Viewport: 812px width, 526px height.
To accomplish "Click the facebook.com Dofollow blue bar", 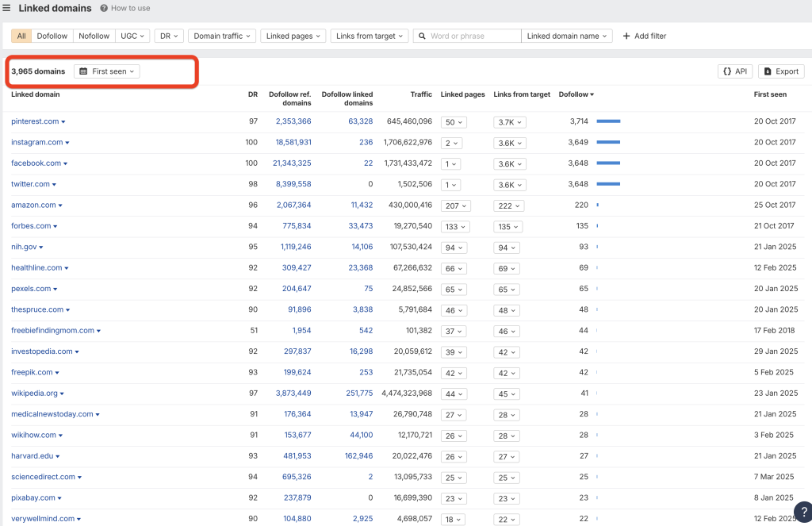I will [608, 163].
